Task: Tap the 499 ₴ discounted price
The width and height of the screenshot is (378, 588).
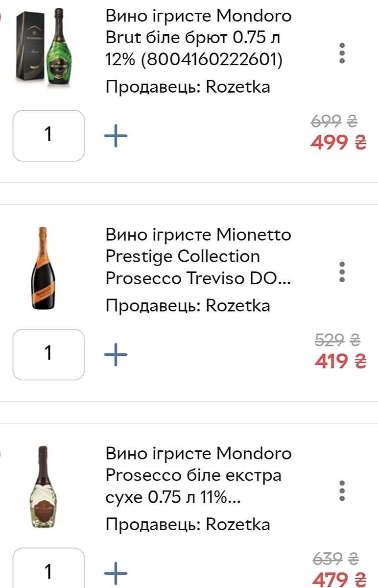Action: coord(338,143)
